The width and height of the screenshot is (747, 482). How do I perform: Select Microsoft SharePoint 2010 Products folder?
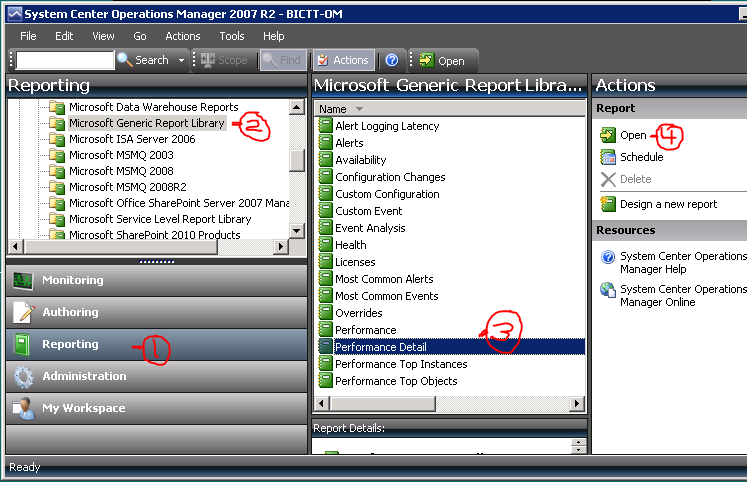click(x=154, y=235)
